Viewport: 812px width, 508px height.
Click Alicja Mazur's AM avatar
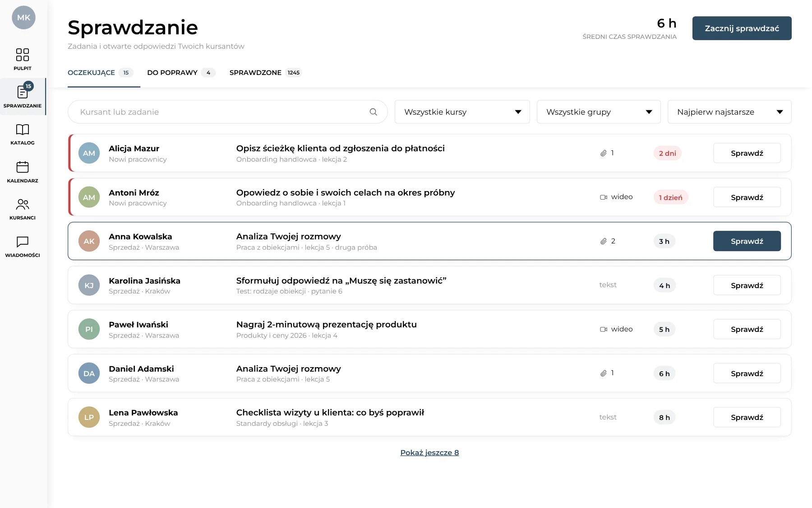[89, 153]
